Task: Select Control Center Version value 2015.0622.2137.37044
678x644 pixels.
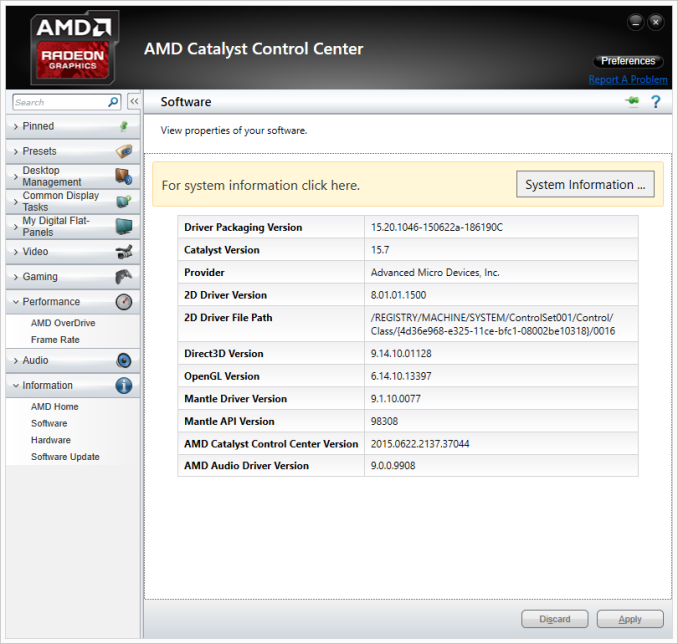Action: tap(420, 444)
